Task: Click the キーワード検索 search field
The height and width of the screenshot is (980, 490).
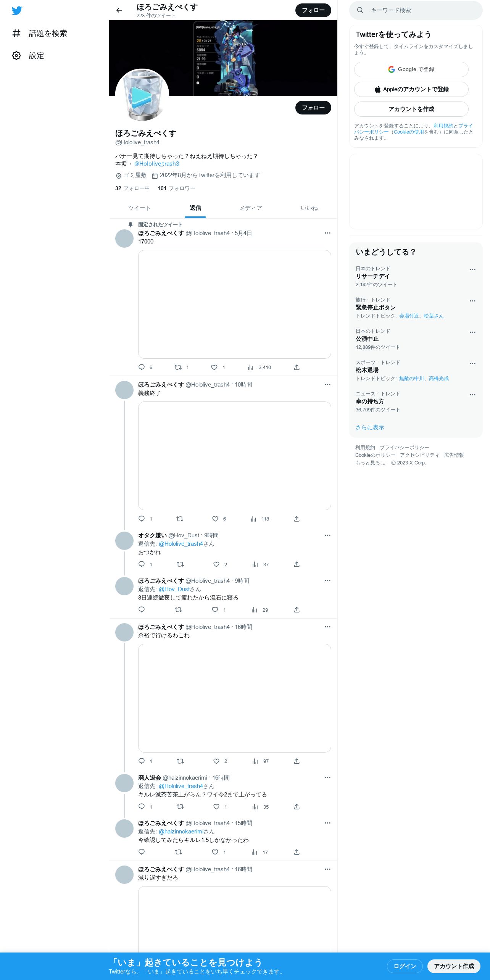Action: coord(416,10)
